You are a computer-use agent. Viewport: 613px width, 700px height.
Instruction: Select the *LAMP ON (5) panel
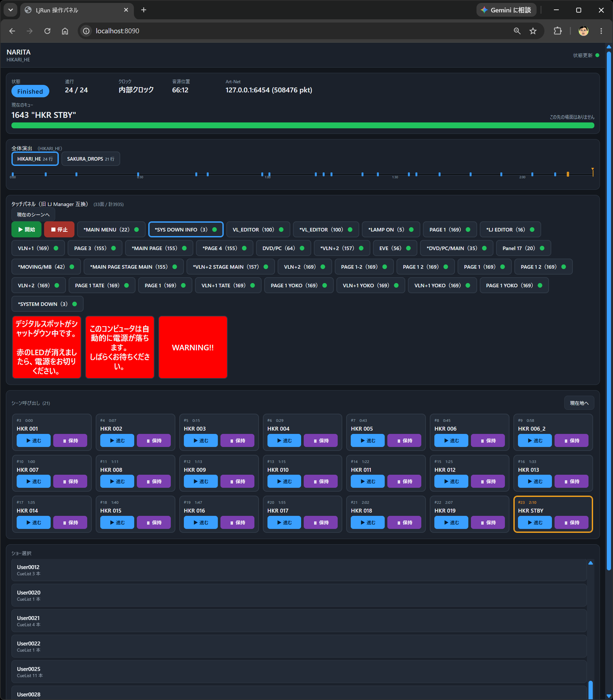[x=391, y=230]
